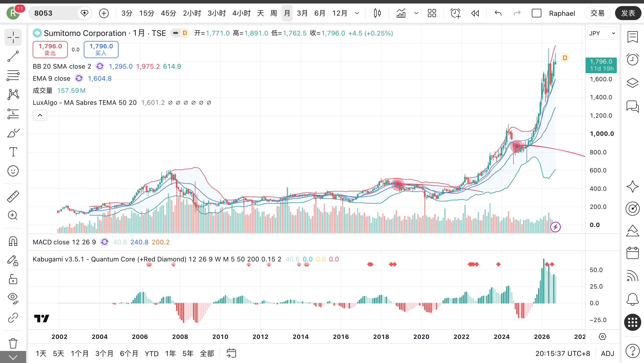Open the indicators menu
Screen dimensions: 644x363
click(401, 13)
